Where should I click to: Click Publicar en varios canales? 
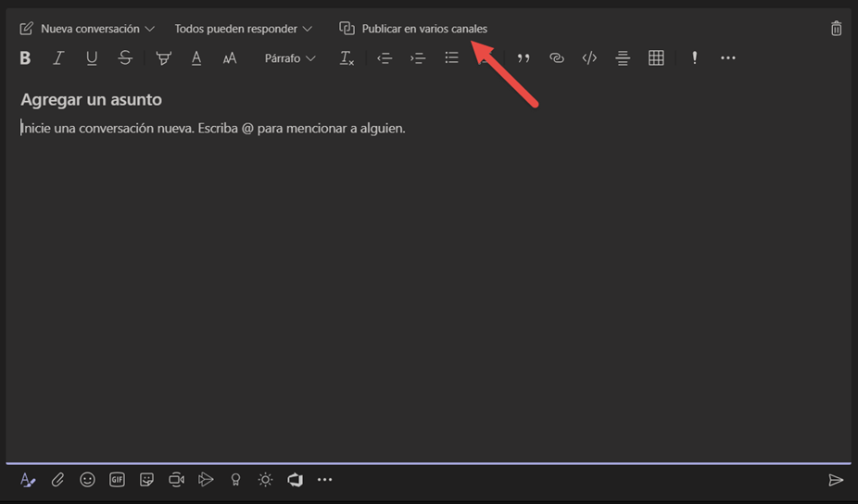coord(413,29)
